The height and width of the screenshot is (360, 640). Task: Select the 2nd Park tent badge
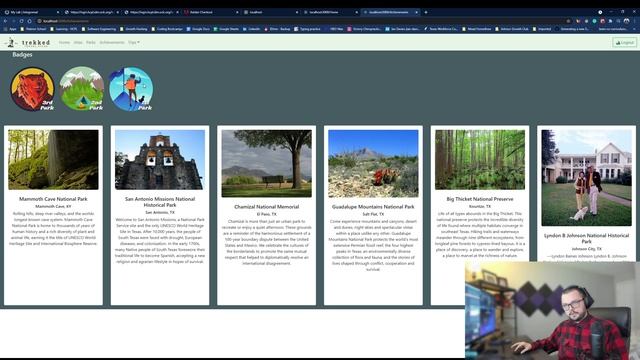point(82,89)
